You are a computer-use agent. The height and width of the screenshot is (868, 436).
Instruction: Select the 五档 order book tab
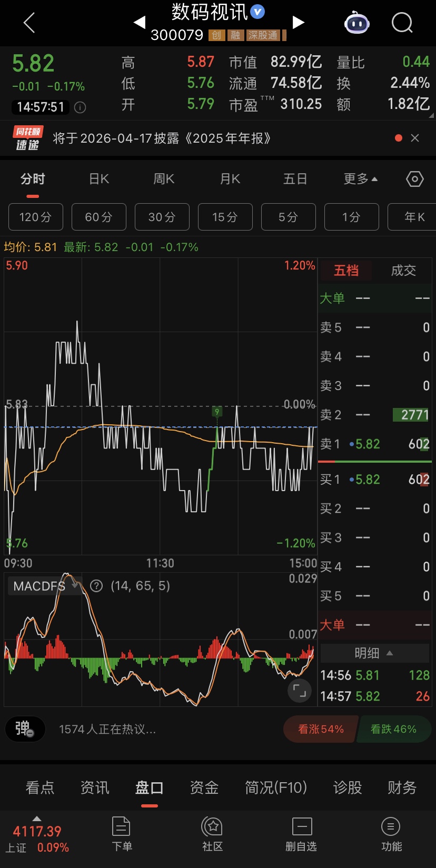click(x=346, y=271)
